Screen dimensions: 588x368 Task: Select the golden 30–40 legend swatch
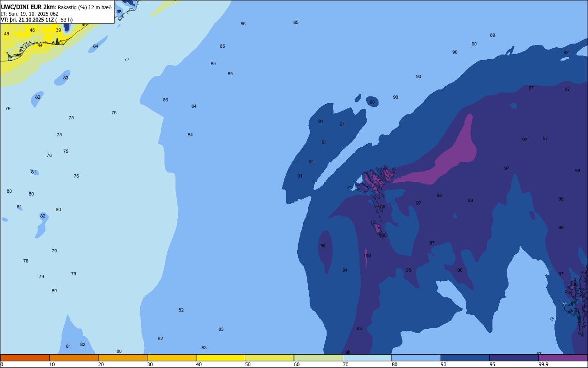(x=171, y=357)
